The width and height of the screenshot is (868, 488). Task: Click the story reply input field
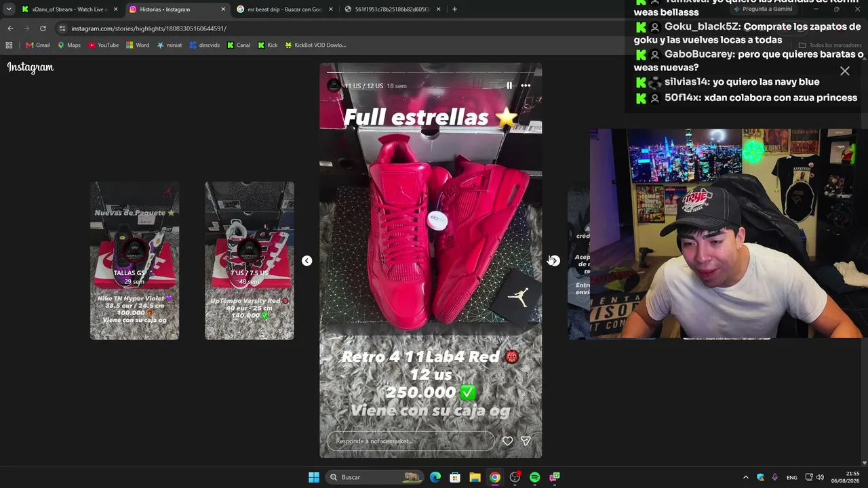(411, 441)
